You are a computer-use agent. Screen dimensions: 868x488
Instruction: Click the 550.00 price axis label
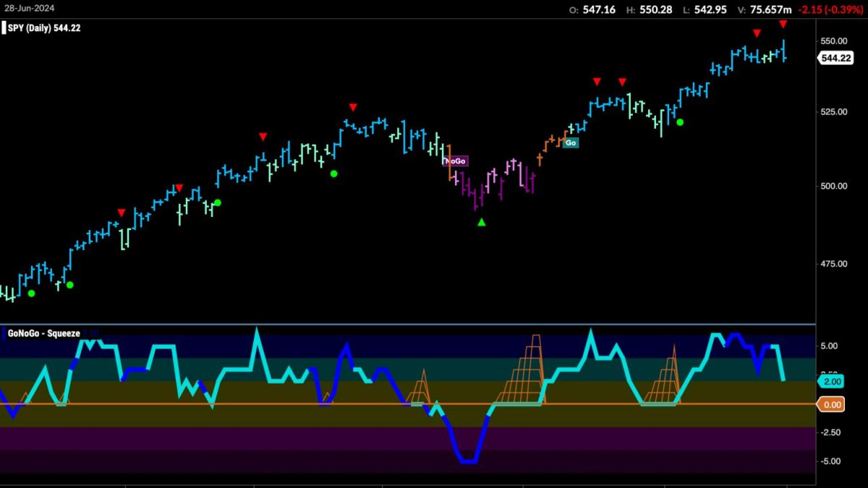coord(835,40)
